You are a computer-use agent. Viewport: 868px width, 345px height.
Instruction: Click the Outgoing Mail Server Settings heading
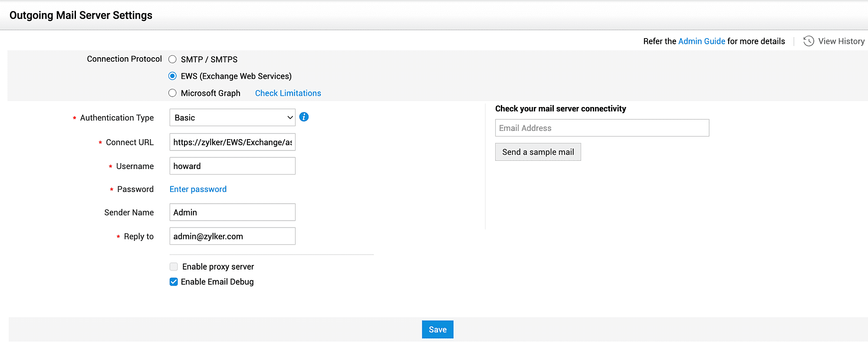[x=81, y=15]
